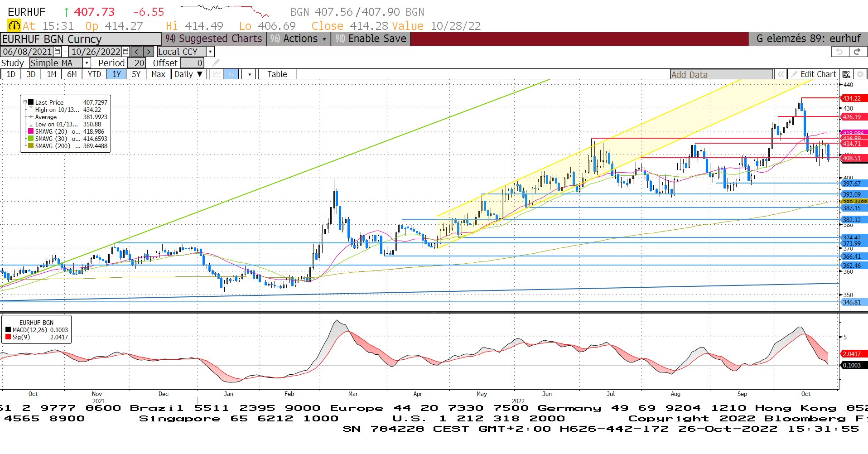Image resolution: width=868 pixels, height=454 pixels.
Task: Click the 387.15 blue price level label
Action: [x=854, y=208]
